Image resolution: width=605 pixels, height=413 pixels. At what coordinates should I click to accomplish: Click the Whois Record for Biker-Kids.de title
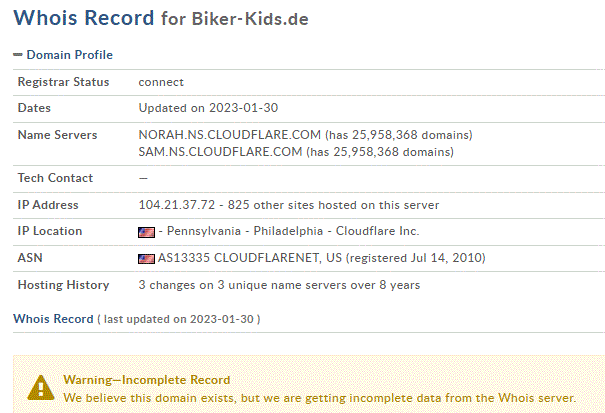click(161, 18)
